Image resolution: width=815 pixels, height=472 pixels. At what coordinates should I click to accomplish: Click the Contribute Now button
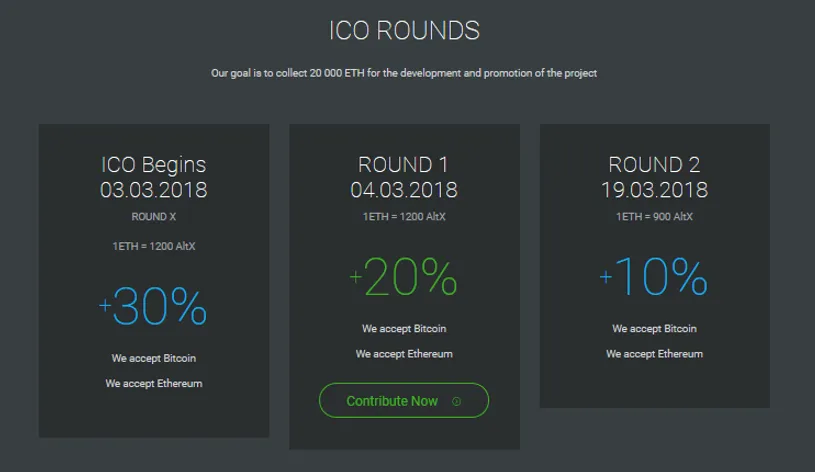(x=404, y=400)
